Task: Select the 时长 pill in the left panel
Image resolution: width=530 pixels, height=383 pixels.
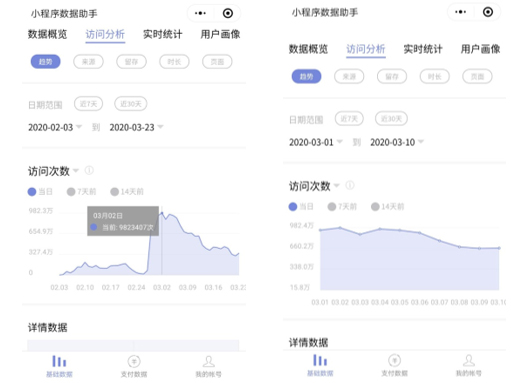Action: point(174,62)
